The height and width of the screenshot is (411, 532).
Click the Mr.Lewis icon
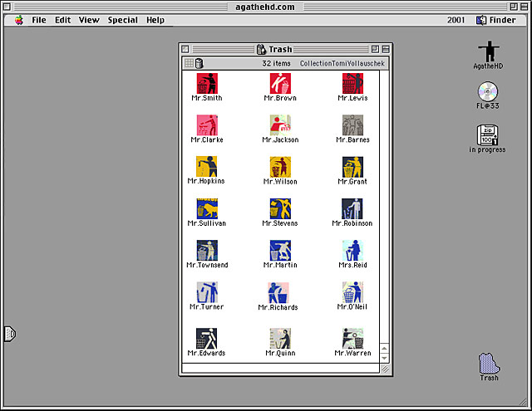pyautogui.click(x=352, y=83)
